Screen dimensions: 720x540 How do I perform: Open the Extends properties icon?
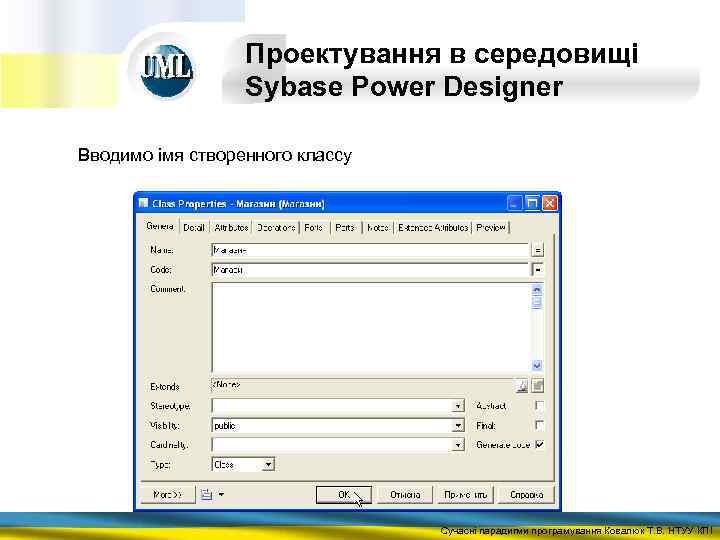pyautogui.click(x=538, y=386)
